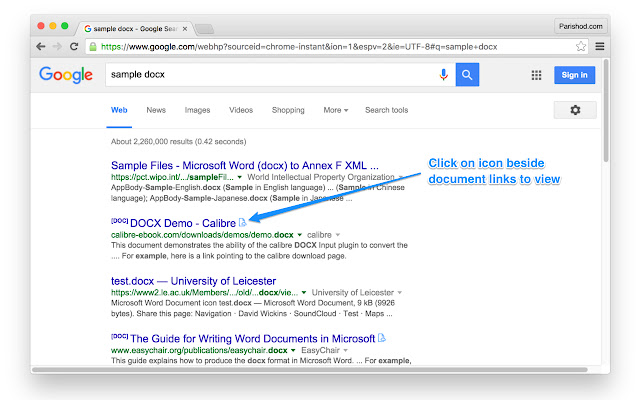
Task: Open The Guide for Writing Word Documents link
Action: (x=253, y=339)
